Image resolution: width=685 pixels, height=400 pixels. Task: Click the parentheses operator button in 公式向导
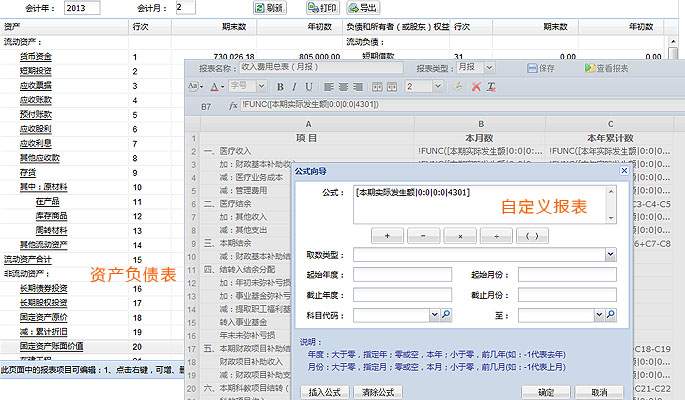point(532,236)
